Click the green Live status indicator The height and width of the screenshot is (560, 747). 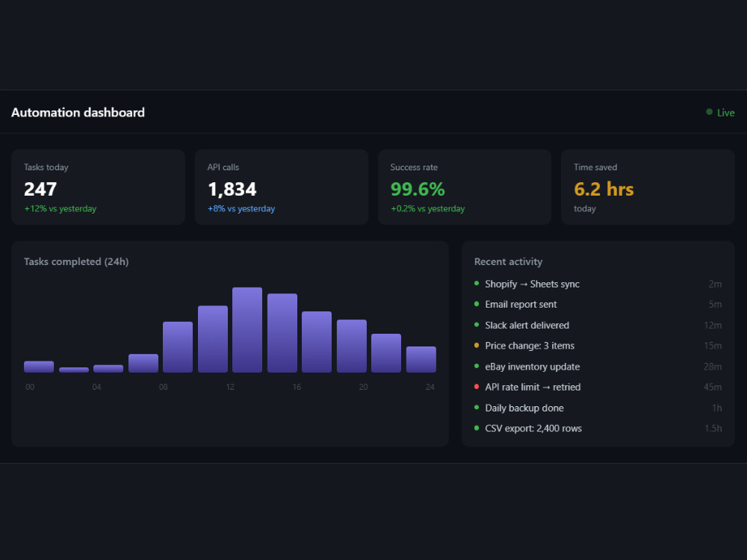click(x=720, y=113)
